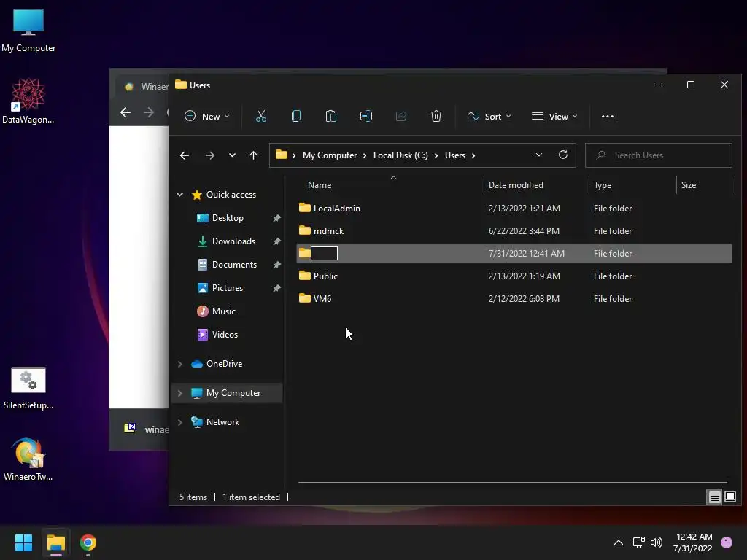
Task: Click the pin icon next to Documents
Action: coord(276,265)
